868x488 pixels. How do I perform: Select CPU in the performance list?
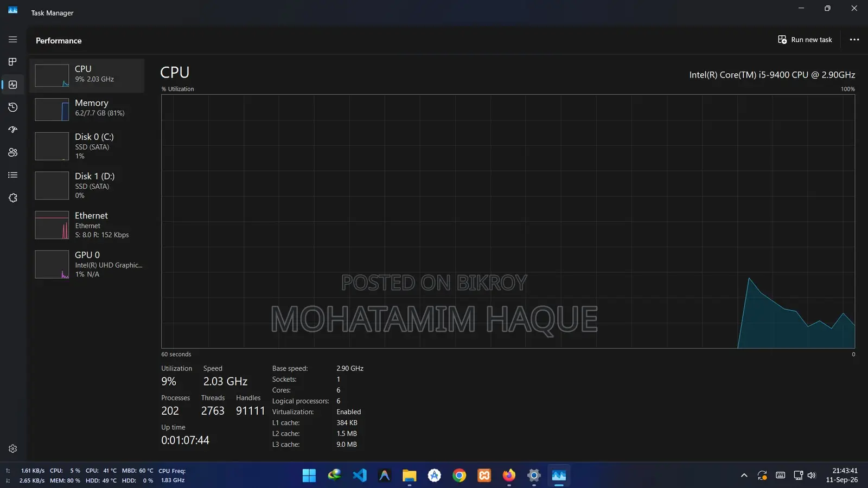coord(87,75)
